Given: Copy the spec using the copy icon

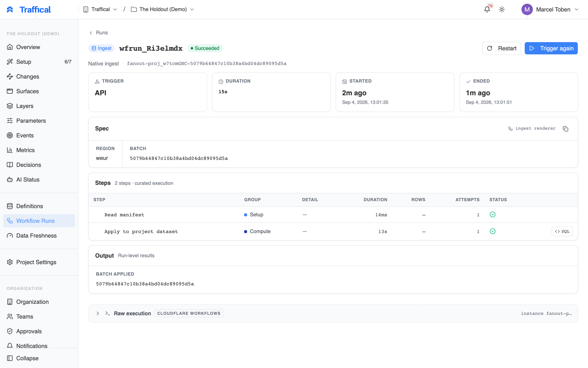Looking at the screenshot, I should [565, 129].
